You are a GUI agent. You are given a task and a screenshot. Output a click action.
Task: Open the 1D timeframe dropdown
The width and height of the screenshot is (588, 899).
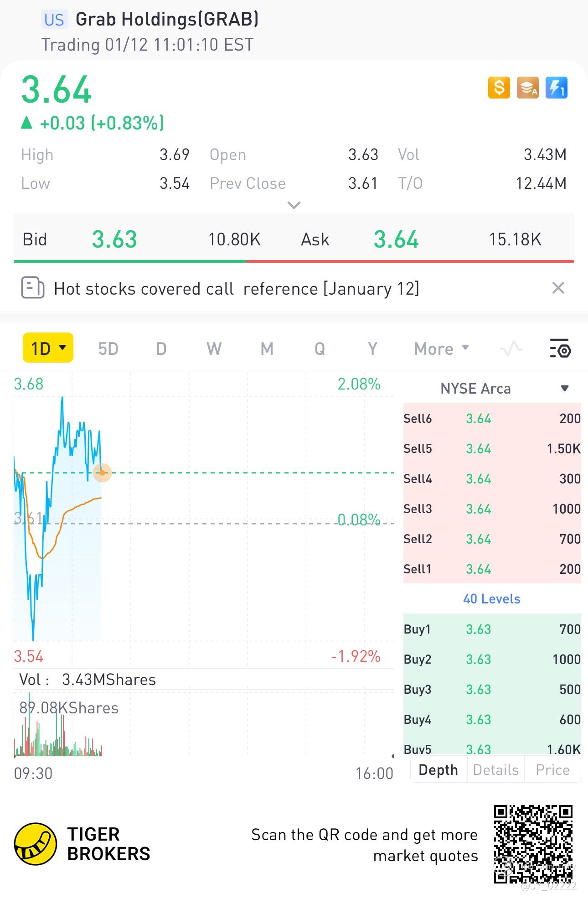coord(48,348)
